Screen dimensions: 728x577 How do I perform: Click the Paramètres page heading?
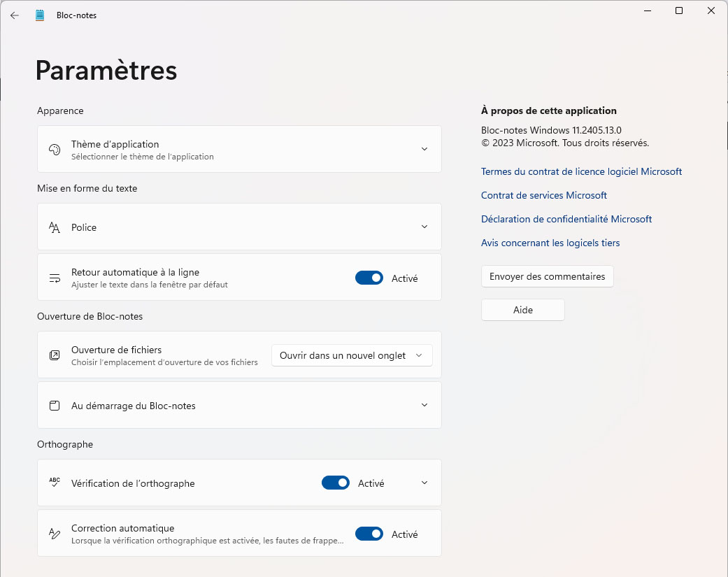[x=106, y=71]
